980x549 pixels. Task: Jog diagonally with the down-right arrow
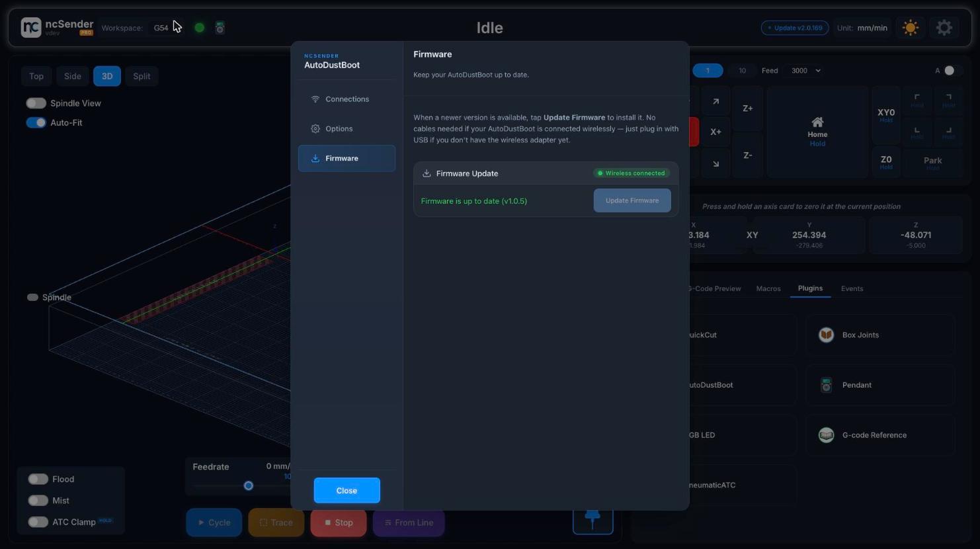click(715, 163)
